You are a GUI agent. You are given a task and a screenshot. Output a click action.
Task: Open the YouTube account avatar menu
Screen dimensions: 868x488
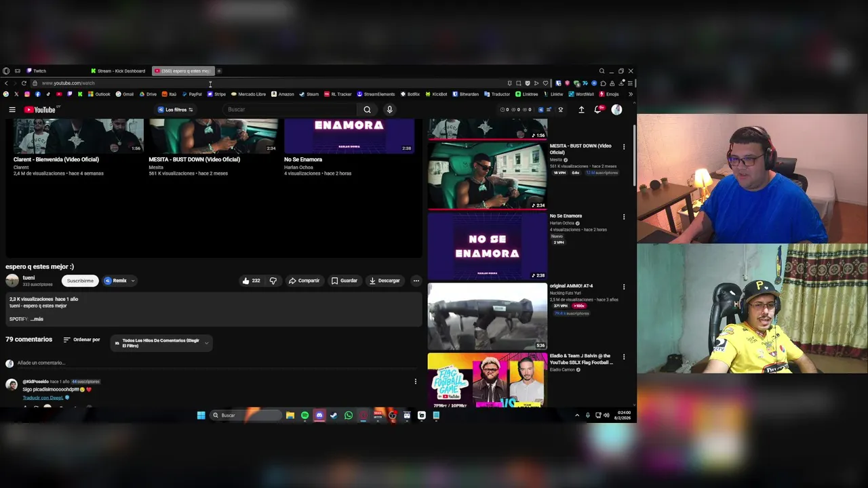coord(616,110)
